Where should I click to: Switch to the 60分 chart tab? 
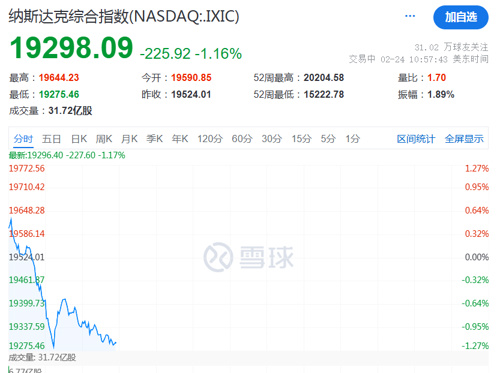coord(242,139)
